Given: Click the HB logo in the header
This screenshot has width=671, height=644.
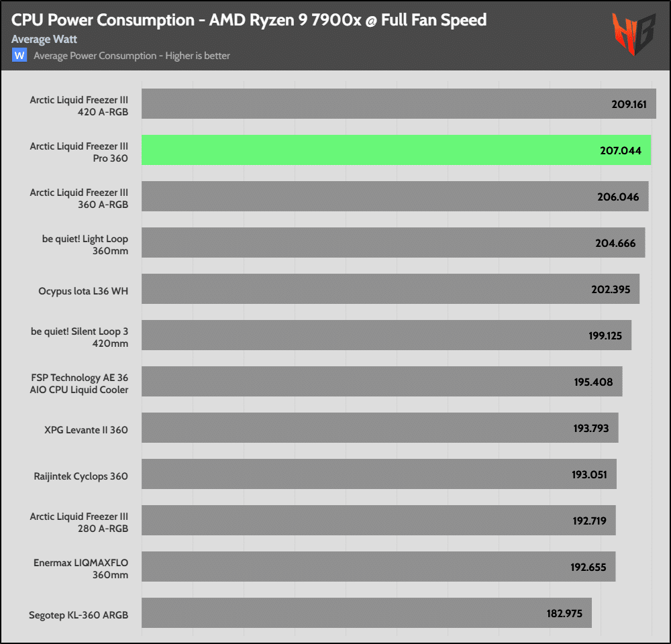Looking at the screenshot, I should coord(635,34).
